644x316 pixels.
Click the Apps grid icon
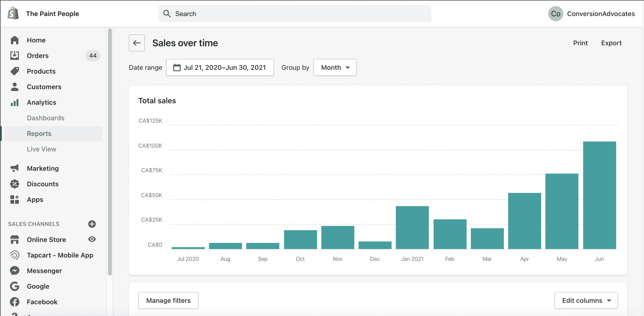[x=14, y=199]
